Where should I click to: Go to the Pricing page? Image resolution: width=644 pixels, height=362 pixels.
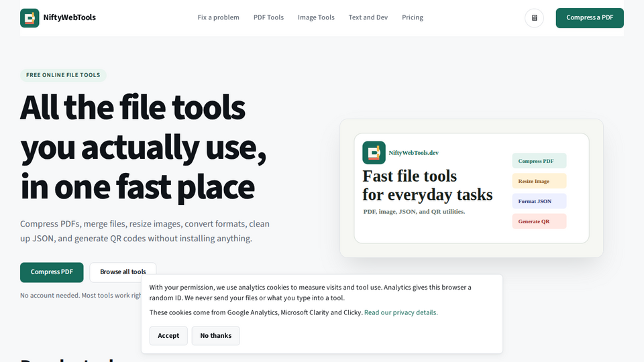pos(413,17)
